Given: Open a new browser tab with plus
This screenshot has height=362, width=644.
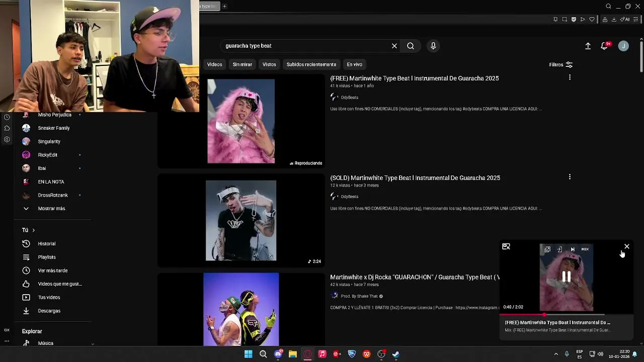Looking at the screenshot, I should click(x=224, y=7).
